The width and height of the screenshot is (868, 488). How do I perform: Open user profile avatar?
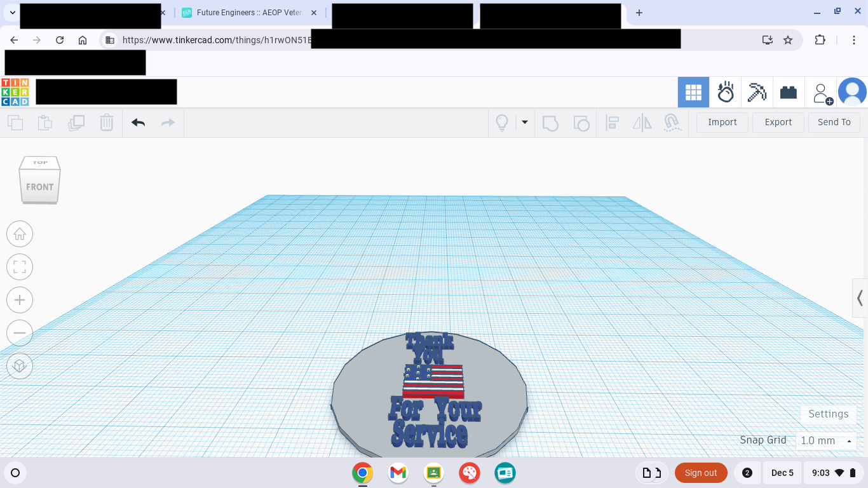pyautogui.click(x=852, y=92)
